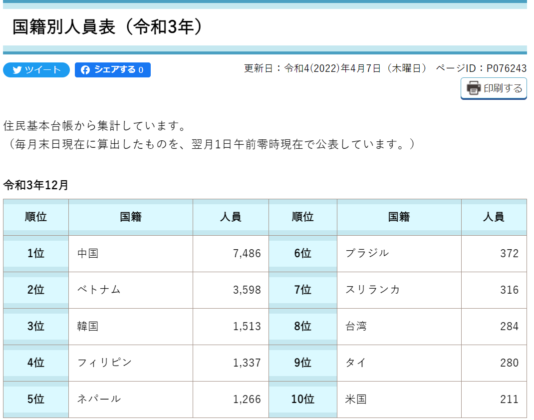Tweet this page with ツイート button
534x420 pixels.
click(x=36, y=70)
